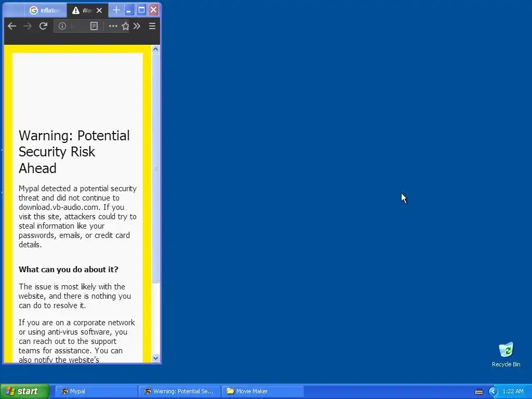Viewport: 532px width, 399px height.
Task: Open the Mypal hamburger menu
Action: 152,26
